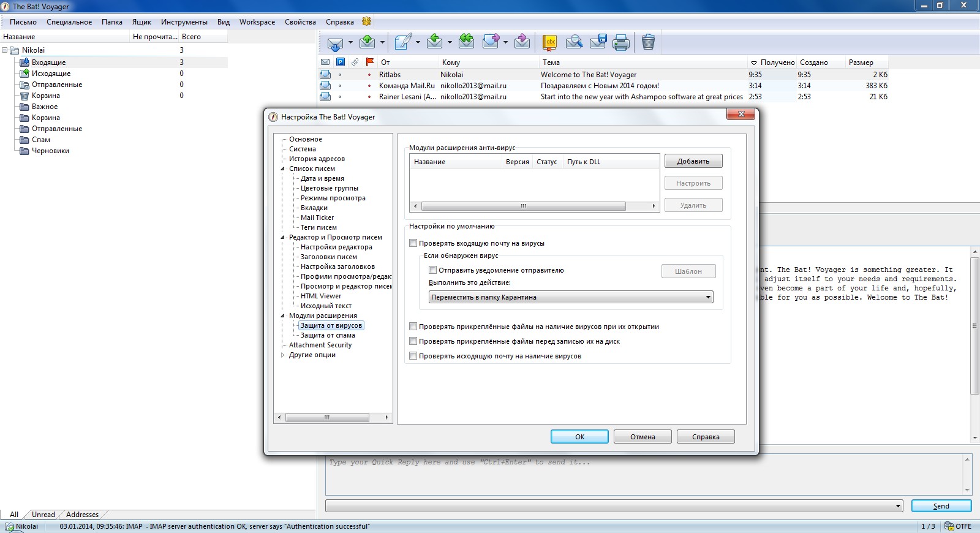
Task: Confirm settings with the OK button
Action: click(x=579, y=437)
